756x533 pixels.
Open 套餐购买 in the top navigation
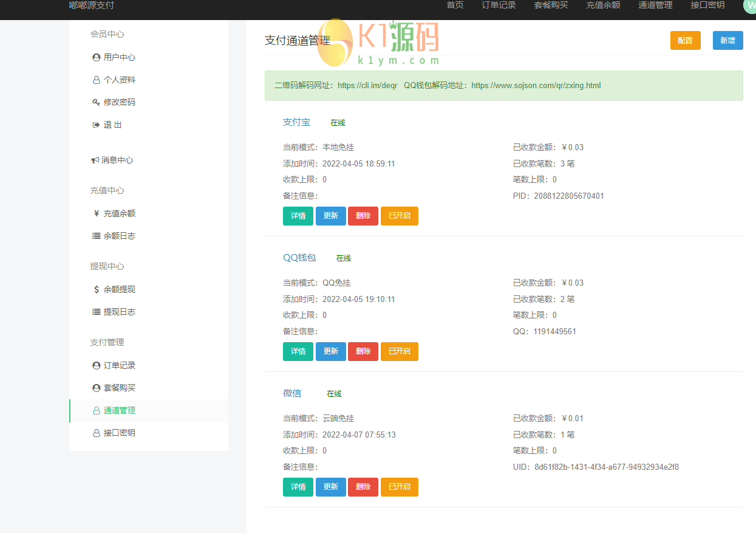pyautogui.click(x=551, y=5)
